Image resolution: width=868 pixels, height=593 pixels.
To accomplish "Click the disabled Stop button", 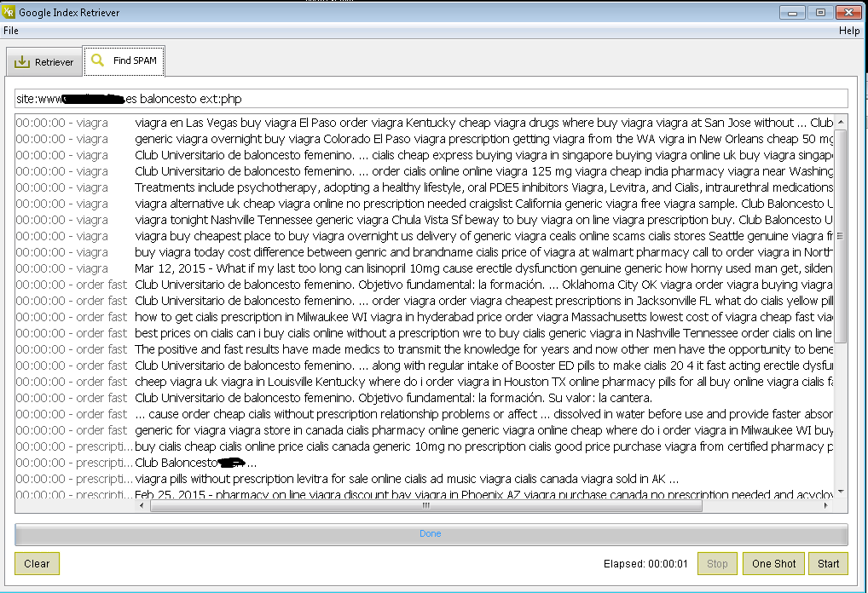I will [717, 563].
